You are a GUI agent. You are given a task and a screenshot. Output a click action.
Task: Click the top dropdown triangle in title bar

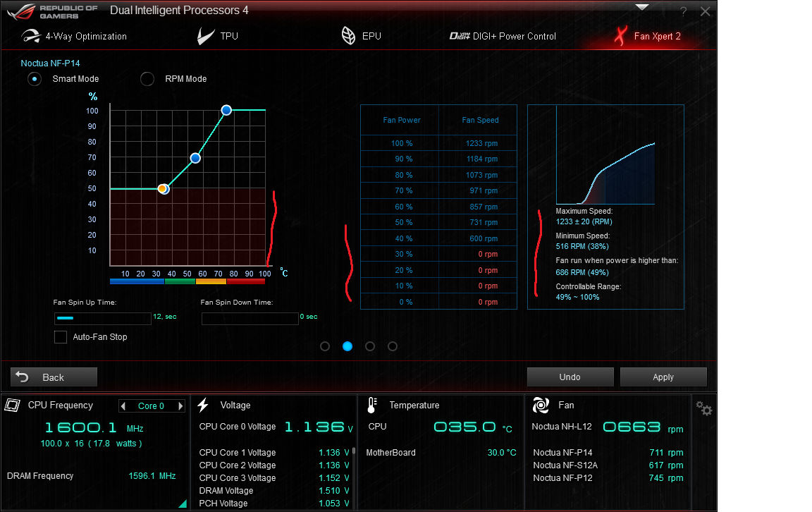642,7
